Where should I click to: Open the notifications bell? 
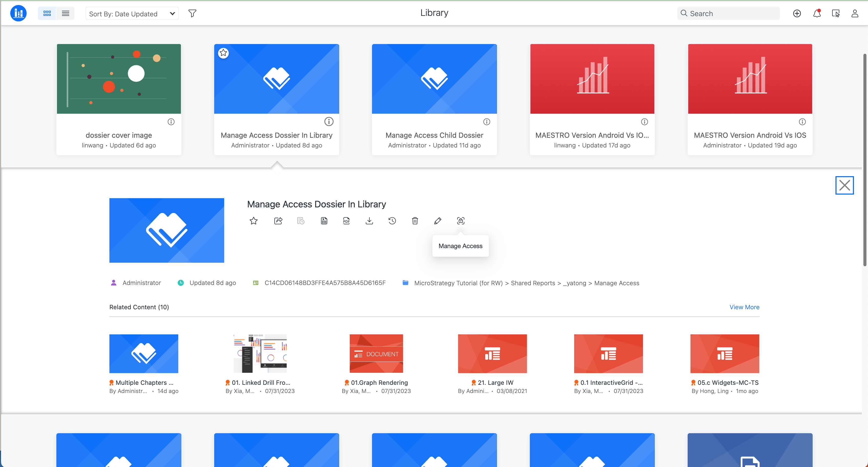tap(817, 14)
